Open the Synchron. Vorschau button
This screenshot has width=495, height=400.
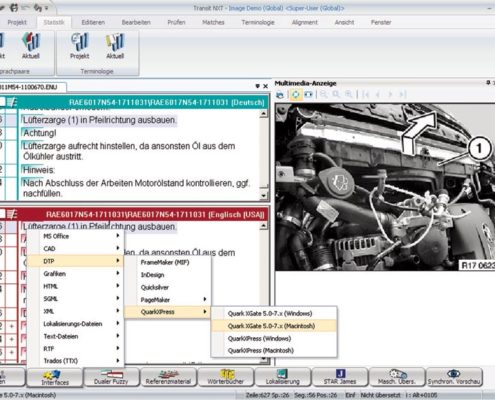coord(454,377)
